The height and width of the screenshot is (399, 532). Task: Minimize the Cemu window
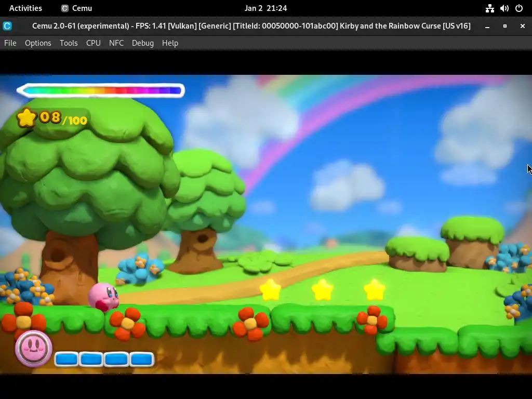[487, 26]
